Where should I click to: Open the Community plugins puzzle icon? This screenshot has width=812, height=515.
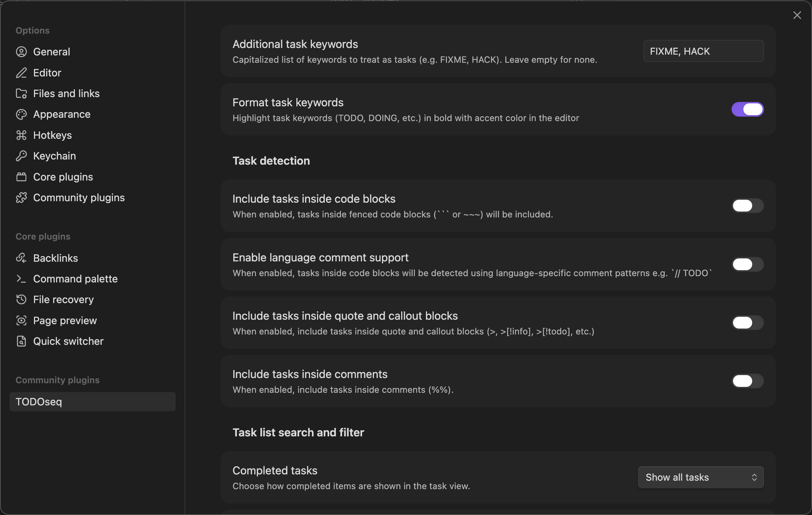21,198
